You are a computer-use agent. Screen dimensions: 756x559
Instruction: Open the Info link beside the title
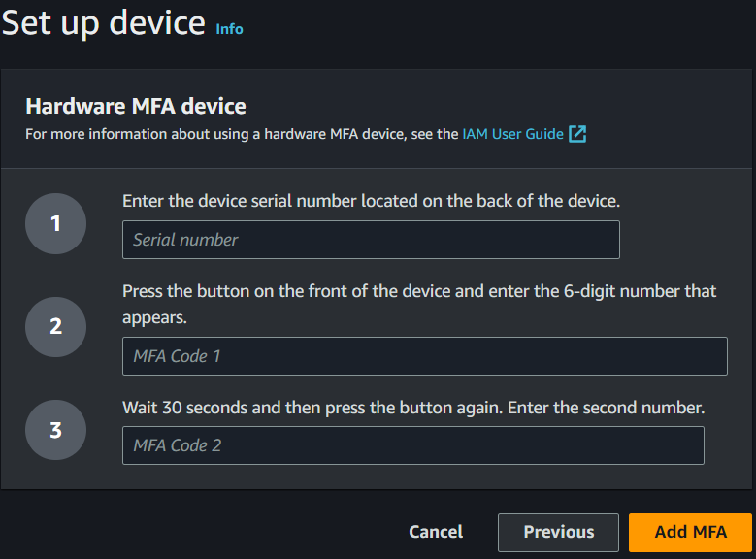(x=229, y=29)
